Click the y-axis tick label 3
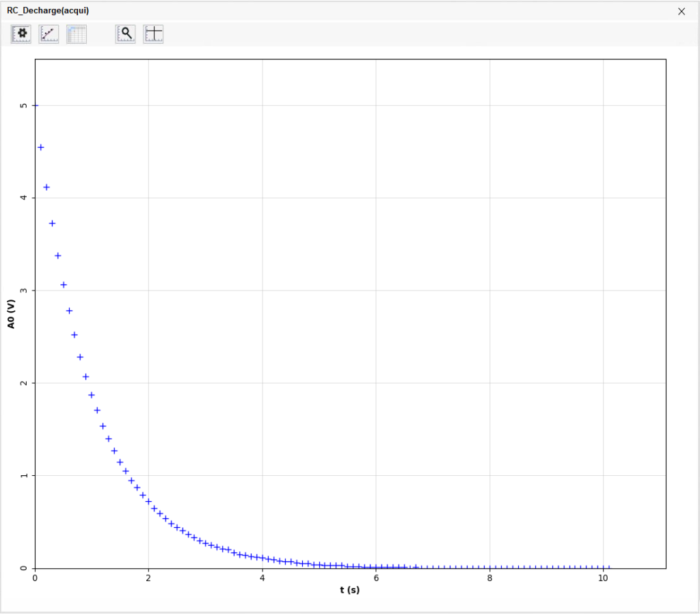This screenshot has width=700, height=614. click(24, 291)
